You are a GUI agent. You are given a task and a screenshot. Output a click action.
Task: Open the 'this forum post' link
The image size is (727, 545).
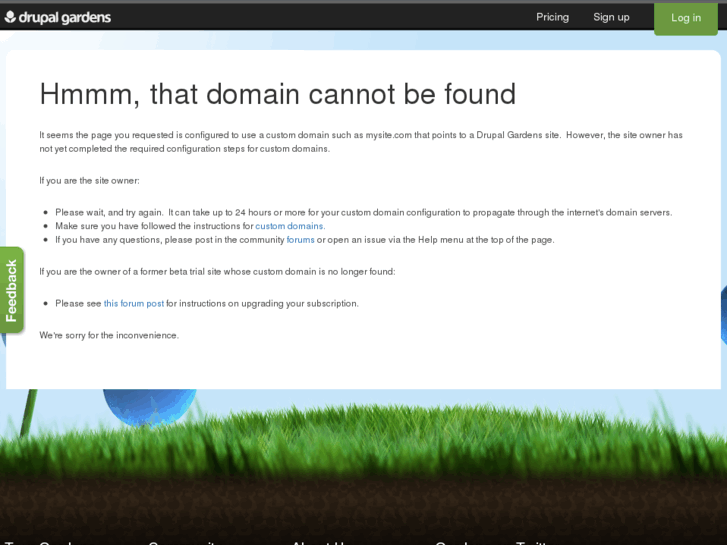(134, 303)
